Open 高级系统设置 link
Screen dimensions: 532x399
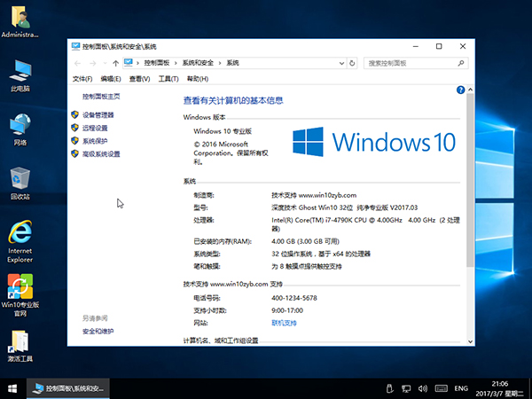pyautogui.click(x=101, y=154)
